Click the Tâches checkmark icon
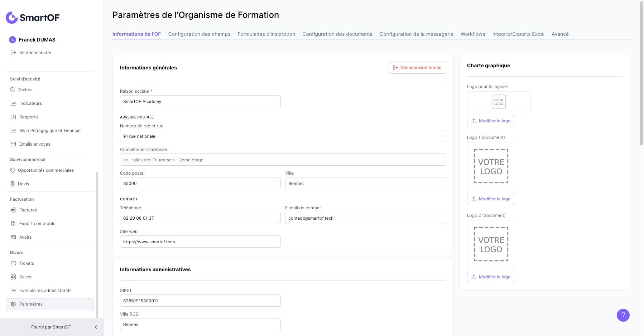Viewport: 644px width, 336px height. (13, 90)
